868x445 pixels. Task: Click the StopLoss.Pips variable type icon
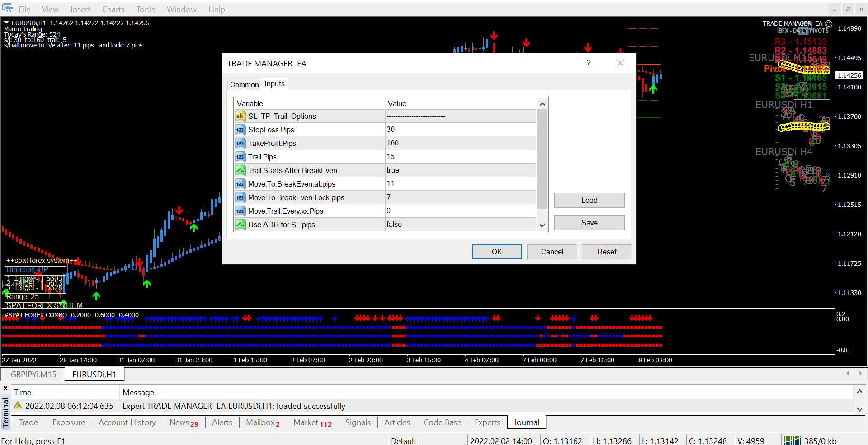point(240,130)
